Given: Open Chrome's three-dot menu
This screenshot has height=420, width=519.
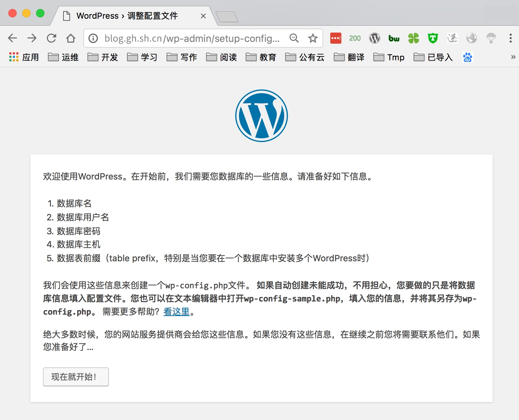Looking at the screenshot, I should pyautogui.click(x=510, y=38).
